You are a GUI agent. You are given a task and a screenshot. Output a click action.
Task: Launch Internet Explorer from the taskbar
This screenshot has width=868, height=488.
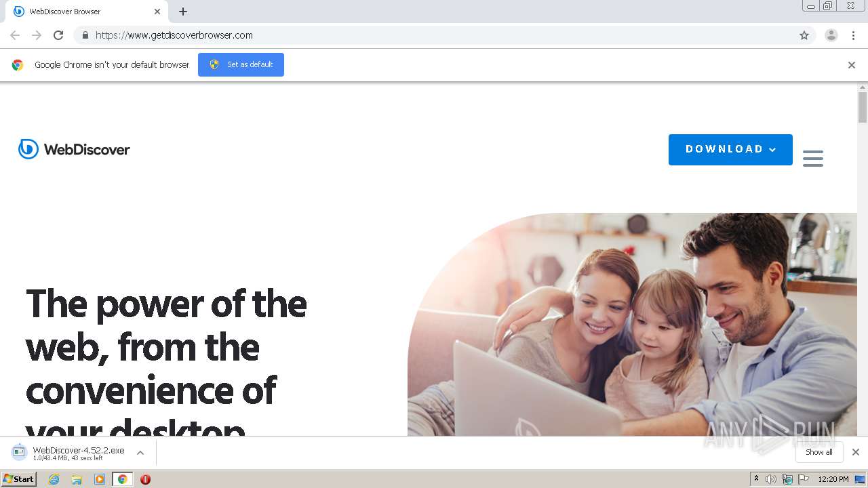[54, 479]
